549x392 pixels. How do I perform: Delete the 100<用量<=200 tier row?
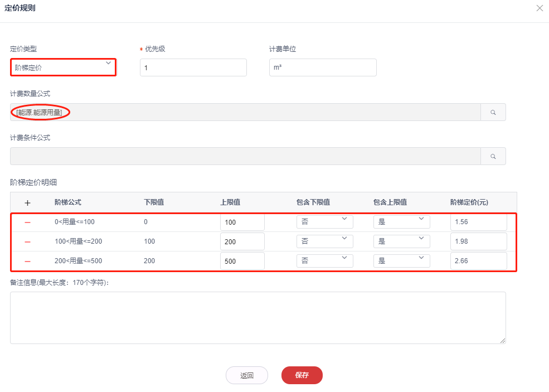click(27, 241)
